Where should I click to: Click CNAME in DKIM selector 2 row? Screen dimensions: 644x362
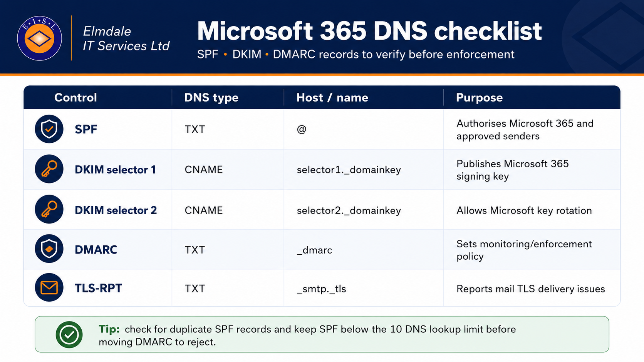204,210
